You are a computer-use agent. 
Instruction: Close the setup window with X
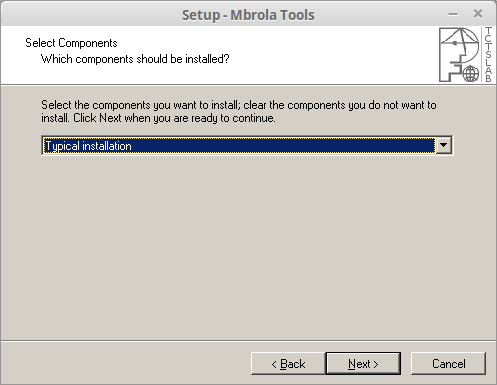point(478,14)
